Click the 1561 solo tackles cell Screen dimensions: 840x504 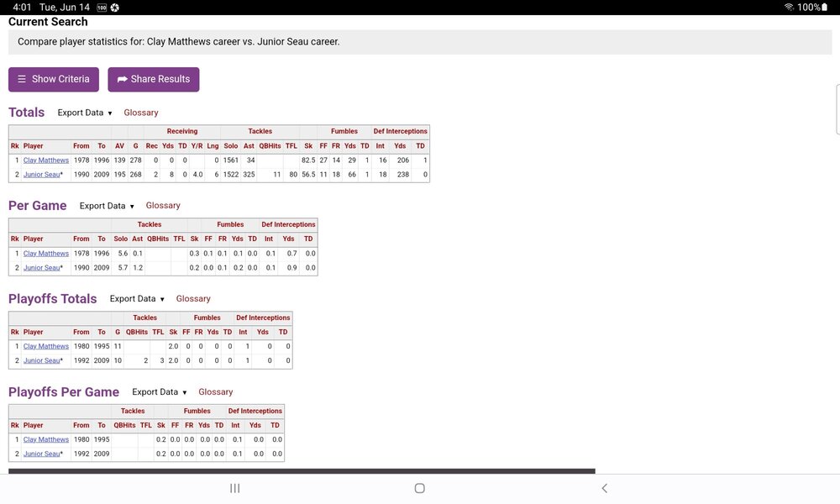coord(231,160)
